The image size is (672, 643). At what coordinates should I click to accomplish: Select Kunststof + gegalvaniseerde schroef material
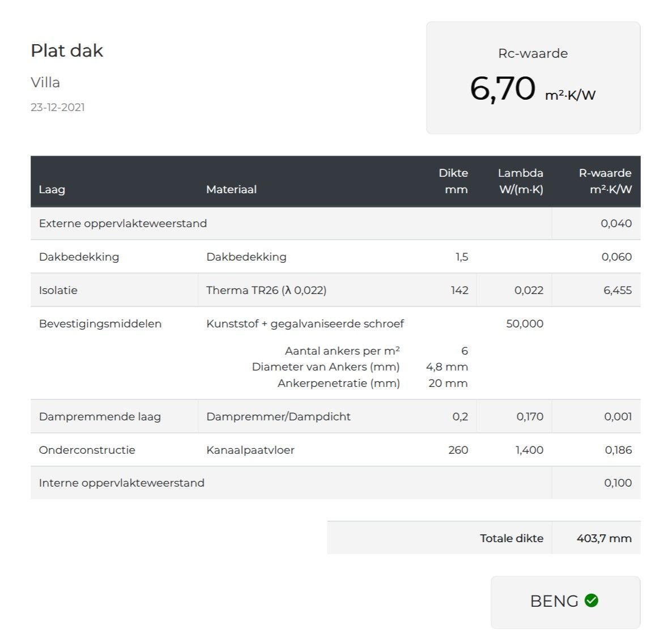305,323
